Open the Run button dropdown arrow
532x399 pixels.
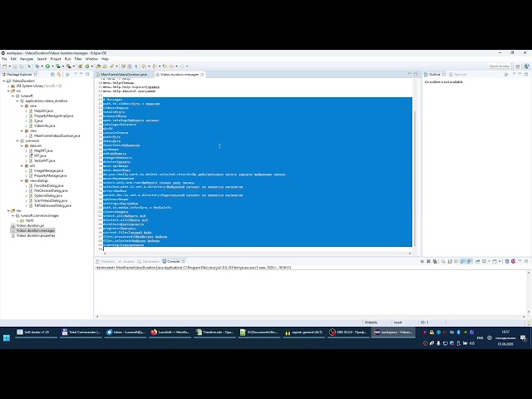point(52,66)
